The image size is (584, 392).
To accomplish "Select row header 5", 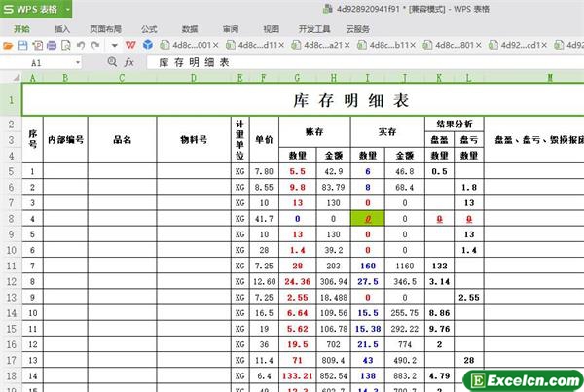I will pos(11,171).
